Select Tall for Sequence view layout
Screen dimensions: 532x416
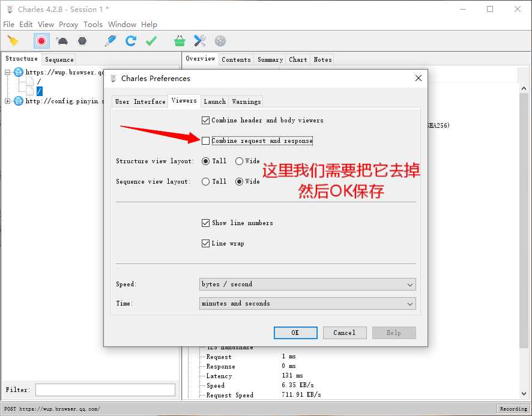pos(205,181)
